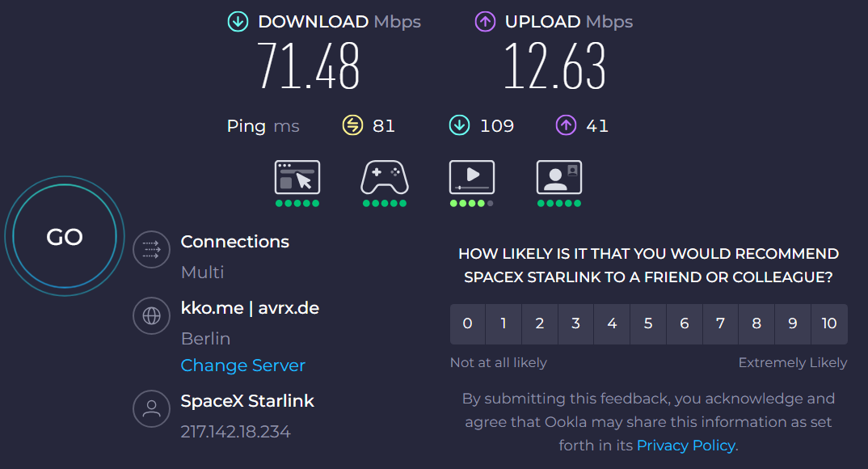The height and width of the screenshot is (469, 868).
Task: Pick rating 8 on the recommendation scale
Action: [x=756, y=324]
